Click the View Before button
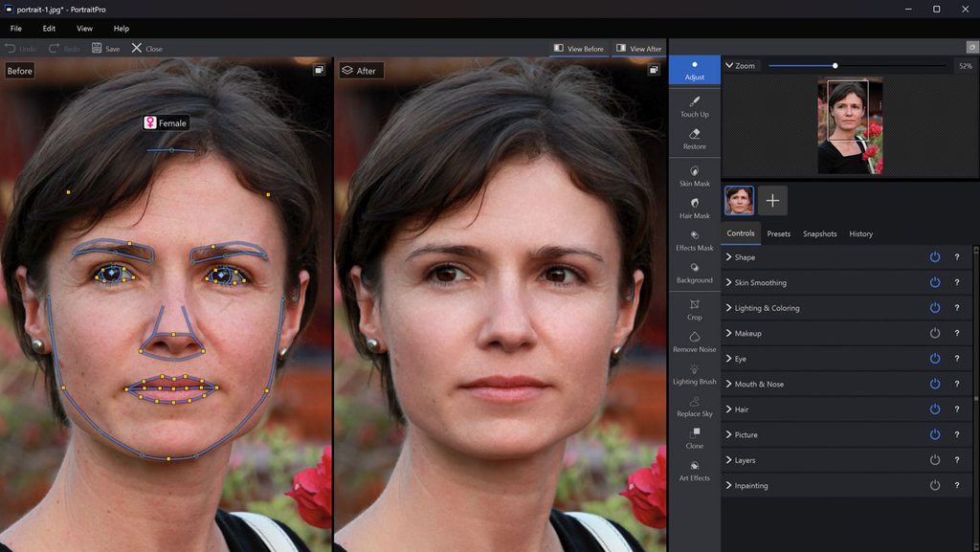The image size is (980, 552). point(579,48)
